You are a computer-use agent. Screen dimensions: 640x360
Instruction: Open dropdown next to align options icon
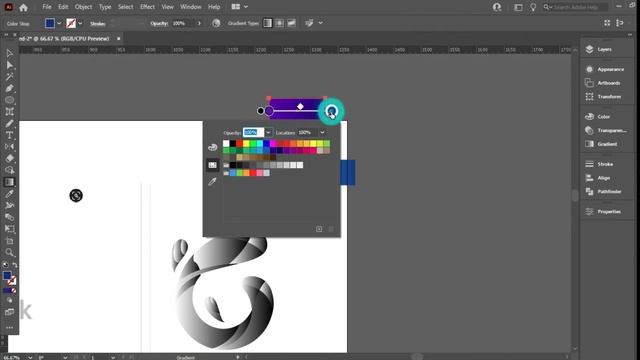[x=321, y=23]
